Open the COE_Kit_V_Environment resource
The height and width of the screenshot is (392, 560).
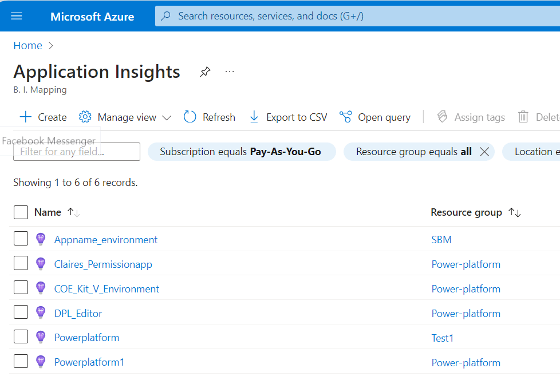(x=107, y=289)
